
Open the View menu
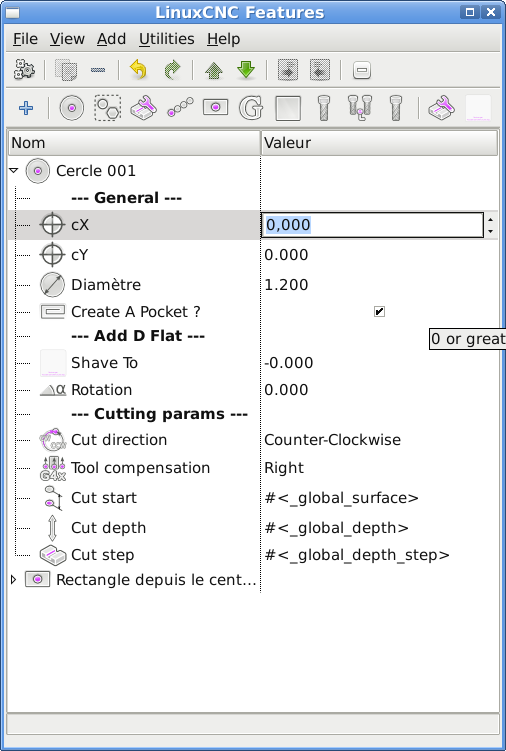(x=67, y=39)
